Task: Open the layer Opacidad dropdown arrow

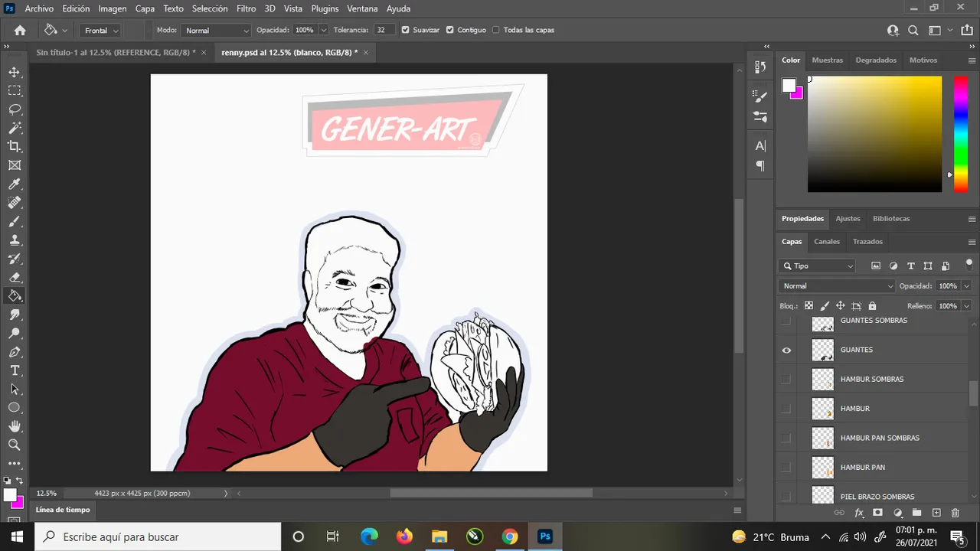Action: click(x=967, y=285)
